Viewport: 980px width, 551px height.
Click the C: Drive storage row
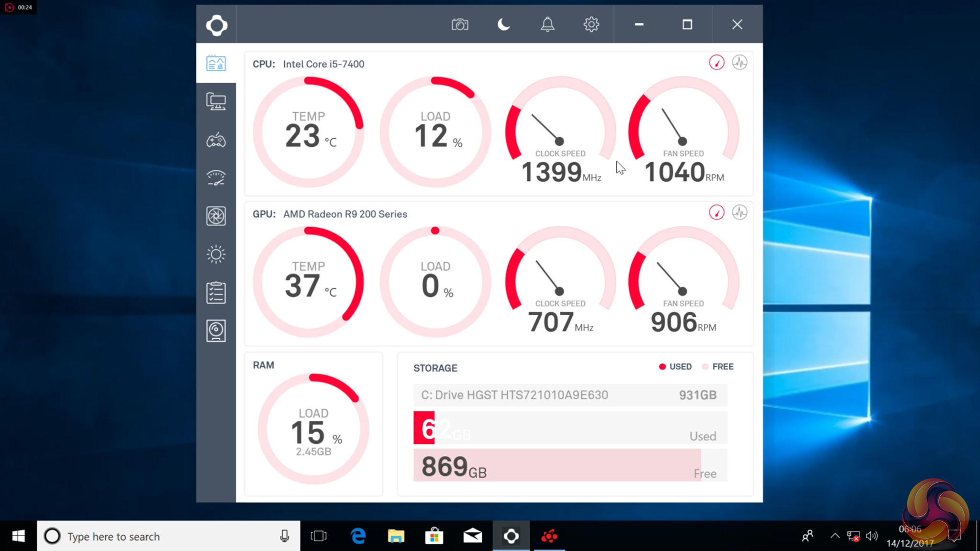click(569, 395)
